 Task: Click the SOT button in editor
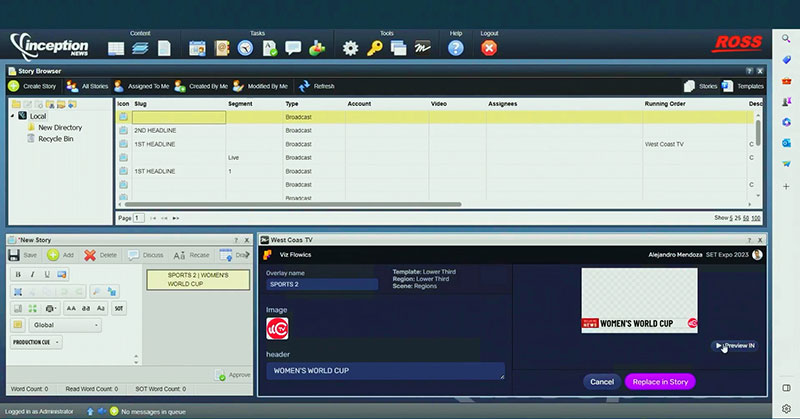[x=118, y=308]
